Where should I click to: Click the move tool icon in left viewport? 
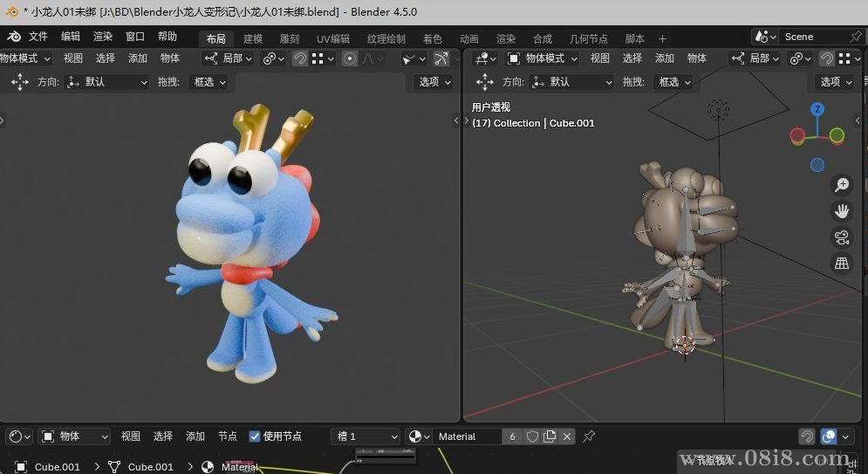(19, 82)
